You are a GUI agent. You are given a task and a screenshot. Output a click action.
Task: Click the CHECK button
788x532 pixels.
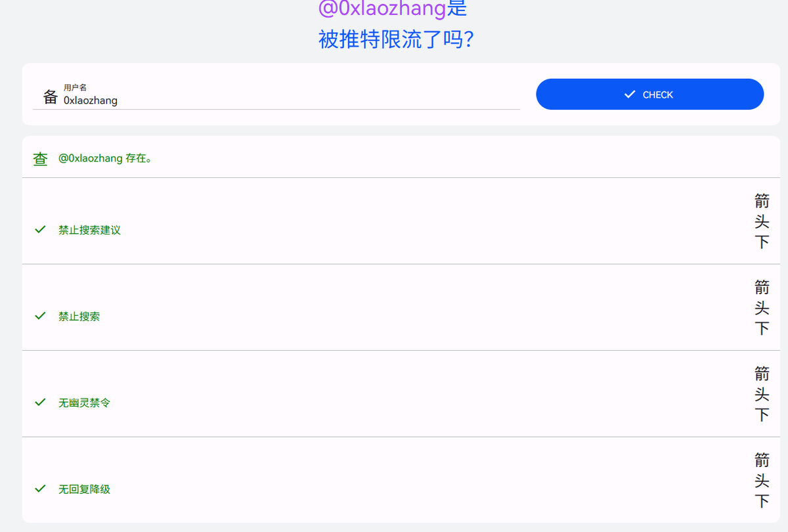click(x=649, y=95)
